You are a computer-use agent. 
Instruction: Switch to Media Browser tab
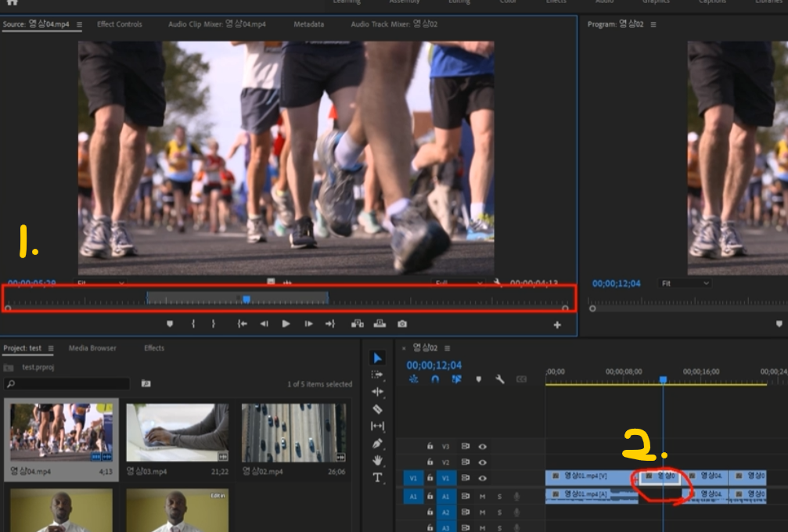click(x=92, y=348)
